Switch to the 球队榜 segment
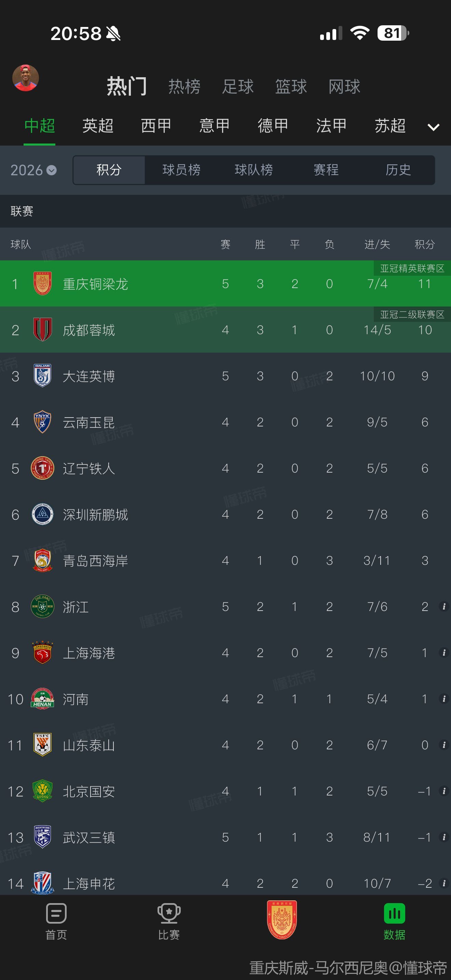Image resolution: width=451 pixels, height=980 pixels. coord(254,170)
